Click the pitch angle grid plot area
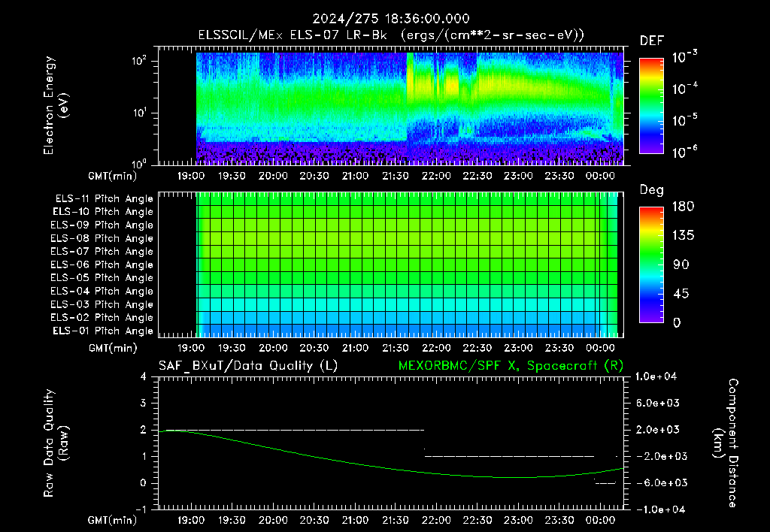The width and height of the screenshot is (770, 532). click(391, 264)
